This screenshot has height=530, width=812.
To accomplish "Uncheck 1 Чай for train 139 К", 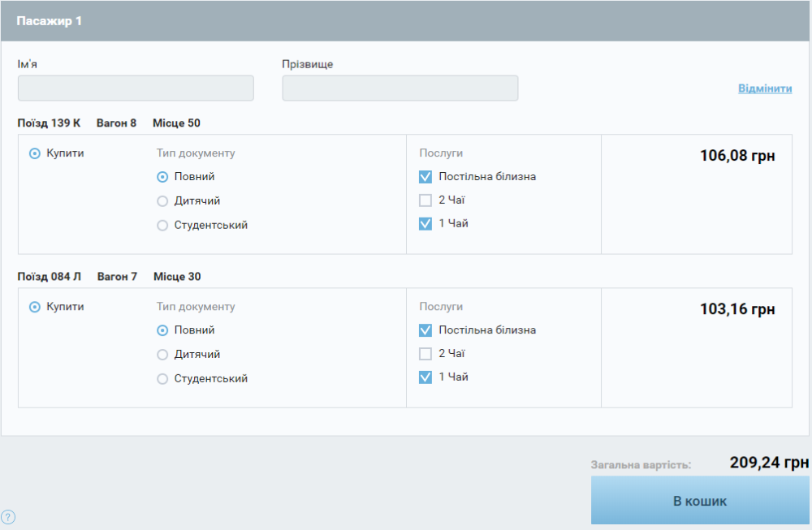I will [425, 224].
